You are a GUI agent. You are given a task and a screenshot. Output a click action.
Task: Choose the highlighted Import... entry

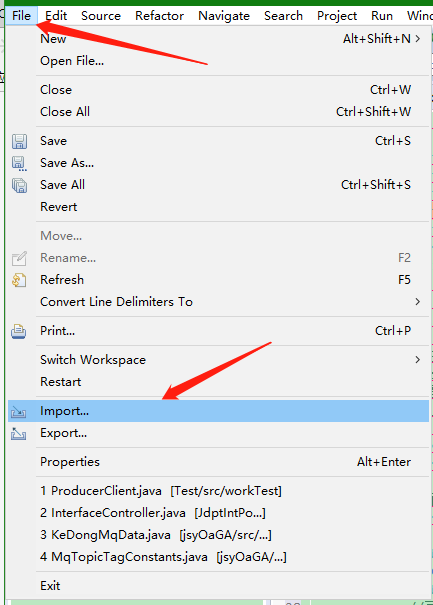[218, 411]
